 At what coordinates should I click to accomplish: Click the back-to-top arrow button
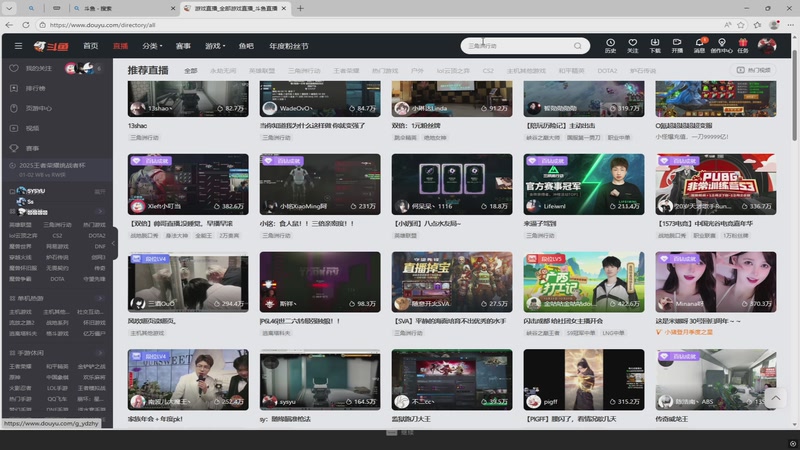coord(776,398)
